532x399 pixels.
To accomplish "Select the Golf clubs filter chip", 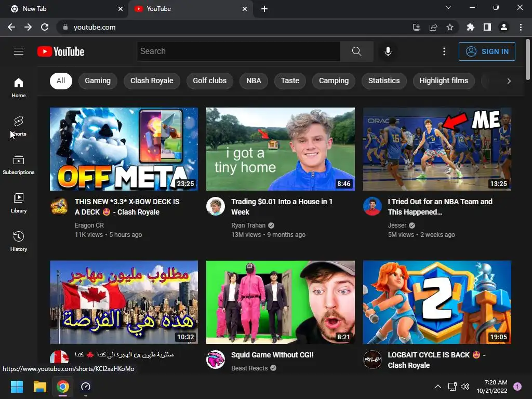I will click(210, 81).
